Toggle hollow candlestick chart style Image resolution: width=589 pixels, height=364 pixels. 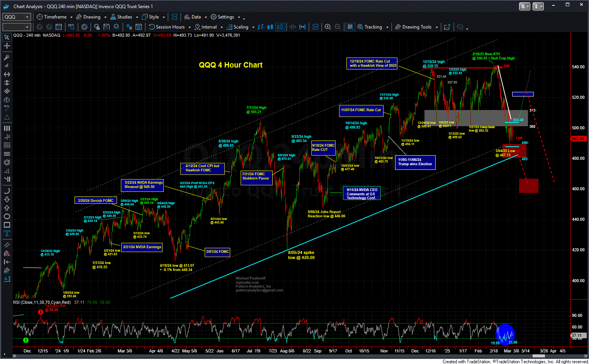tap(280, 27)
